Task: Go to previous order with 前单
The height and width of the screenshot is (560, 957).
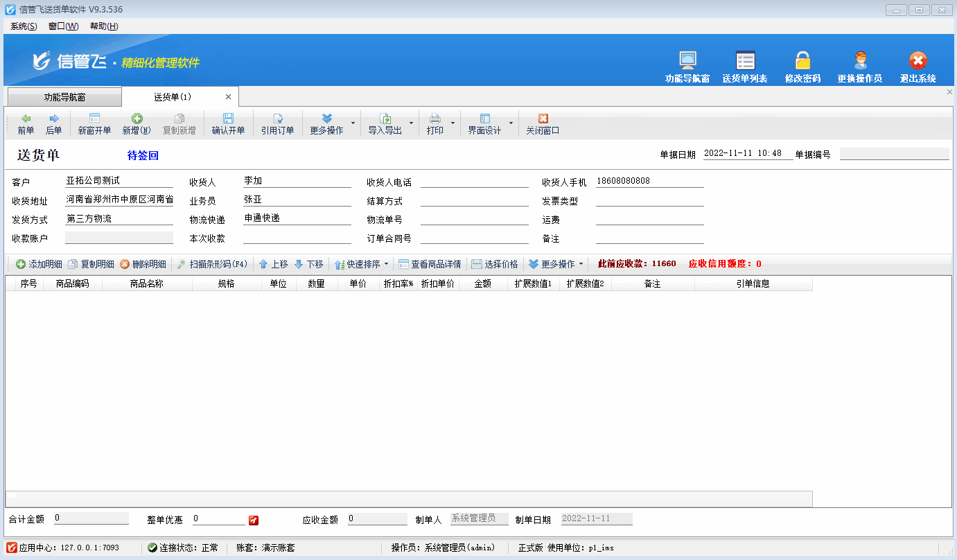Action: [26, 124]
